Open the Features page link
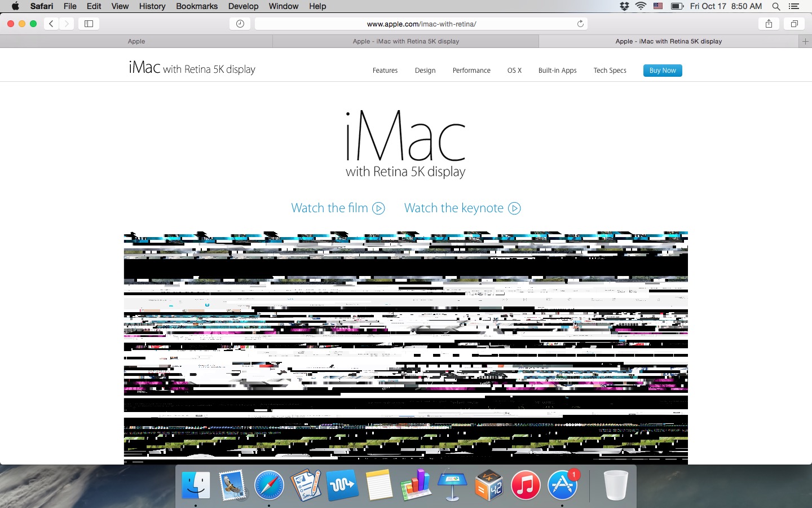This screenshot has height=508, width=812. click(x=385, y=71)
